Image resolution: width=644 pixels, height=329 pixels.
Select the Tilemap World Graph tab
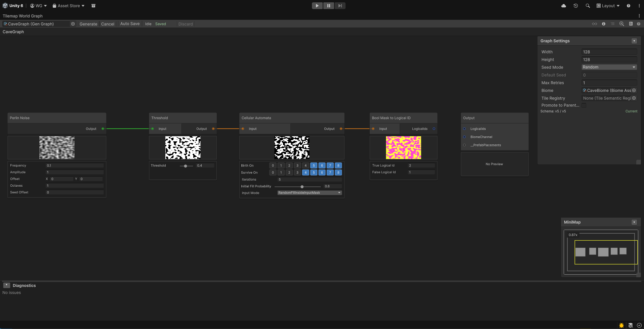(23, 16)
